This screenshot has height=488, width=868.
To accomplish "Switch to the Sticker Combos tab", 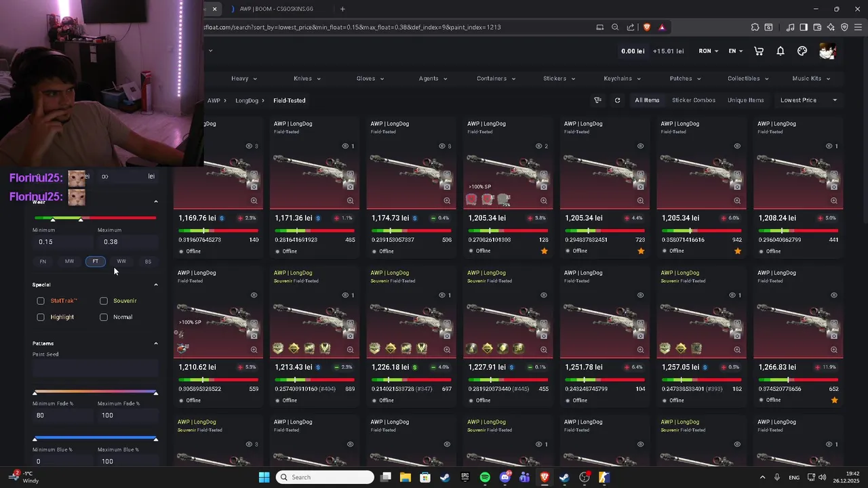I will (694, 100).
